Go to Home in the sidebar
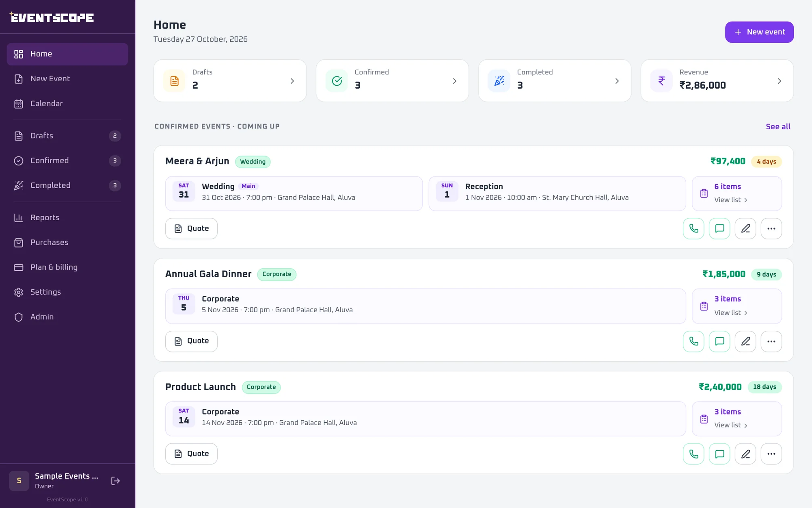Image resolution: width=812 pixels, height=508 pixels. [x=67, y=54]
